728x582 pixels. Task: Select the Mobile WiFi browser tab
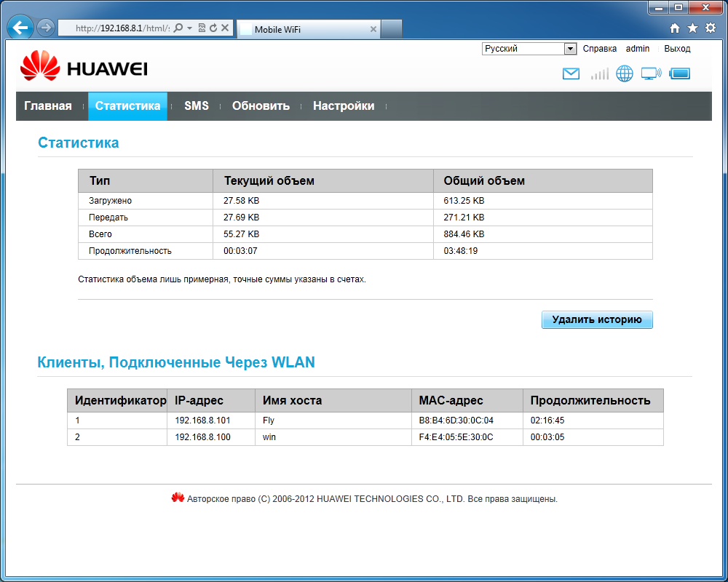(308, 29)
